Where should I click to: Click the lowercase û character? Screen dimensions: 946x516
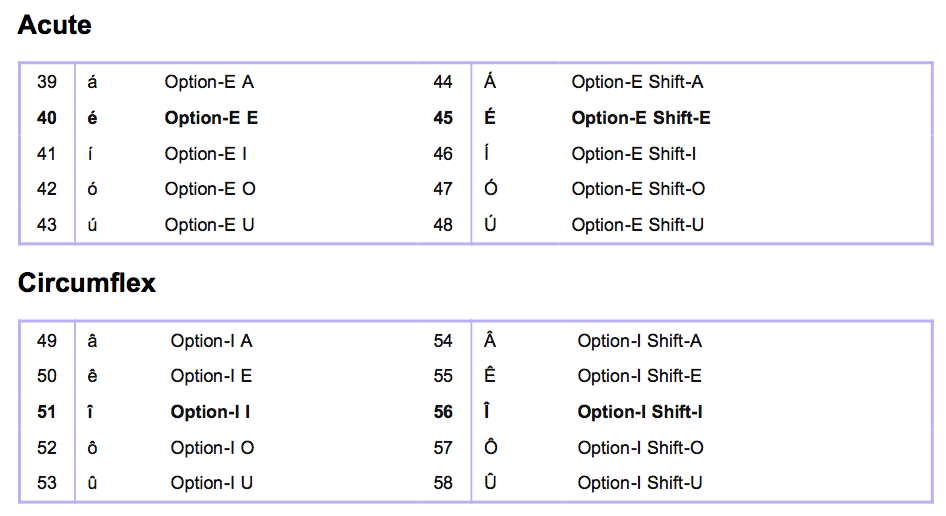tap(93, 483)
